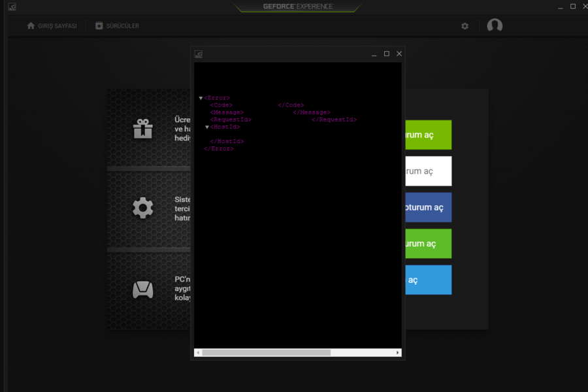Click the drivers icon beside SÜRÜCÜLER
Image resolution: width=588 pixels, height=392 pixels.
click(99, 25)
